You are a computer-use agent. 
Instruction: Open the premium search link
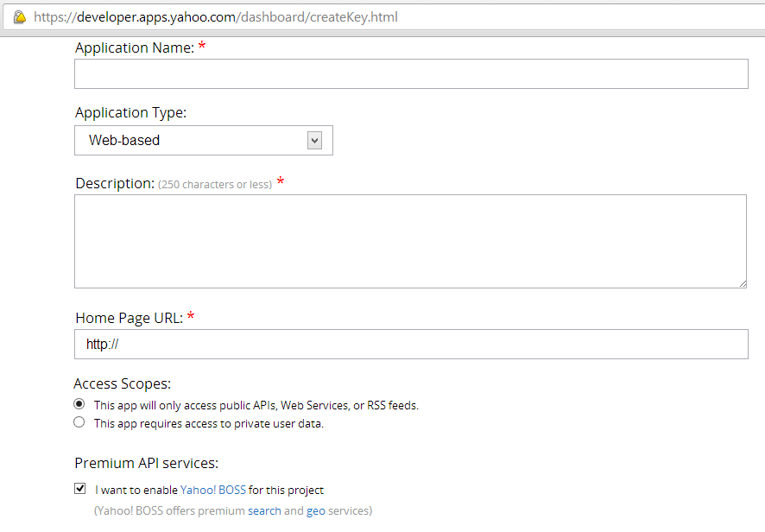(264, 511)
